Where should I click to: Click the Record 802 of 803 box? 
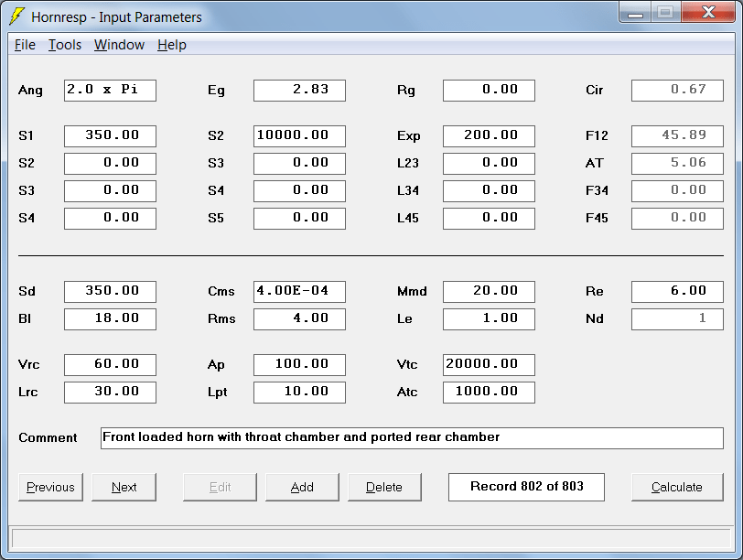[526, 487]
